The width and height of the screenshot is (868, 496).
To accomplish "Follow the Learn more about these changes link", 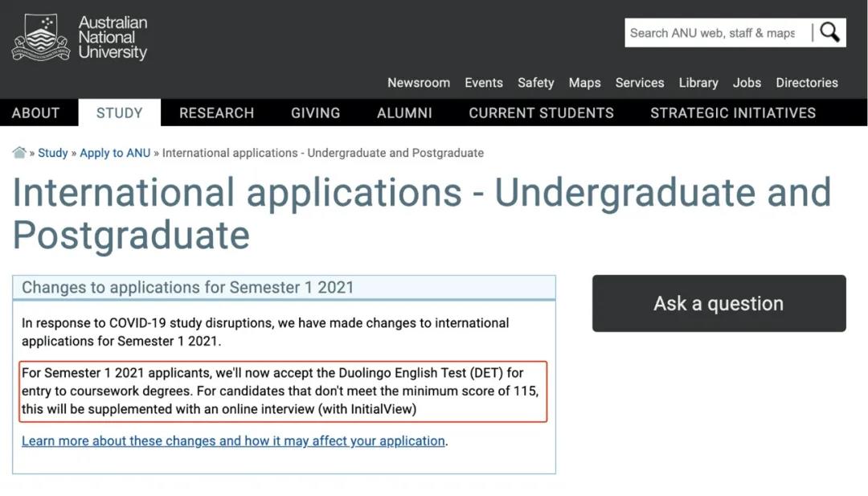I will pyautogui.click(x=233, y=441).
